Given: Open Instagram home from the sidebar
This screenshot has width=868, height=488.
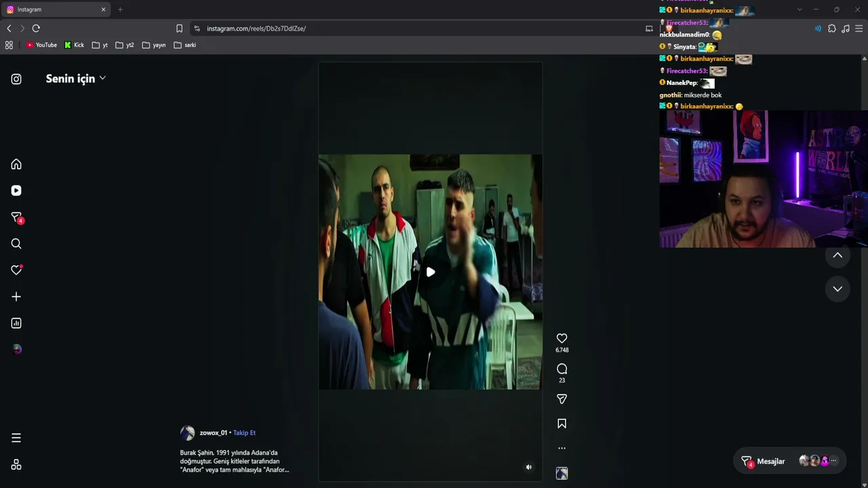Looking at the screenshot, I should coord(16,165).
